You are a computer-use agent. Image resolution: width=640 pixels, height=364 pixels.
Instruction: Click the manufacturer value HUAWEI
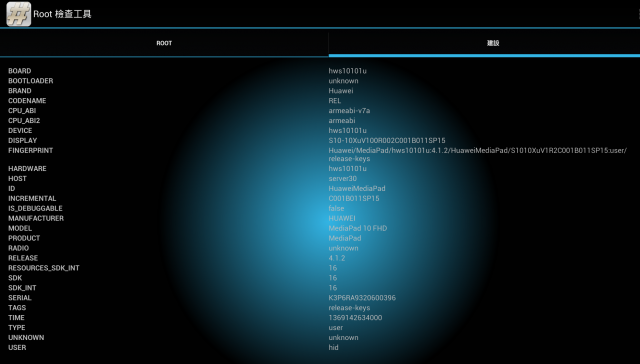point(342,218)
